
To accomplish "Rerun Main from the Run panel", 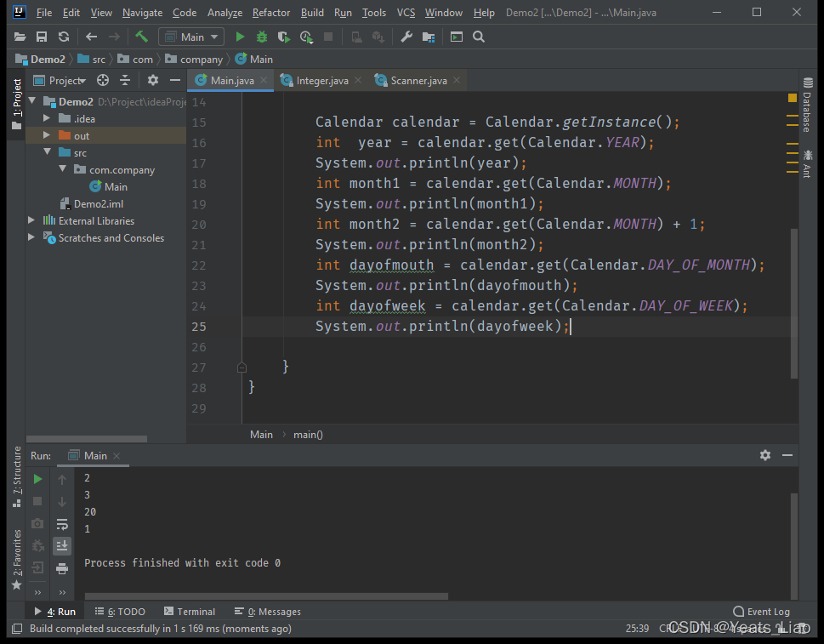I will point(37,479).
